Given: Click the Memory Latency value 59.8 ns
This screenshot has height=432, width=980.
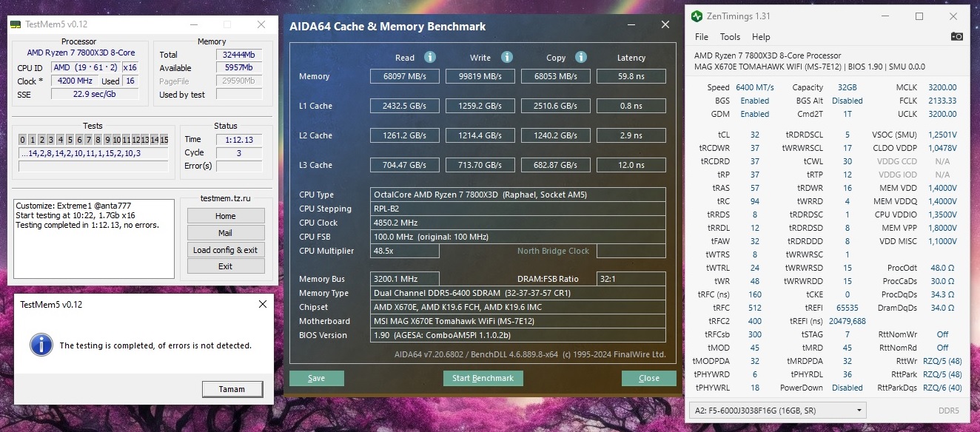Looking at the screenshot, I should [x=631, y=76].
